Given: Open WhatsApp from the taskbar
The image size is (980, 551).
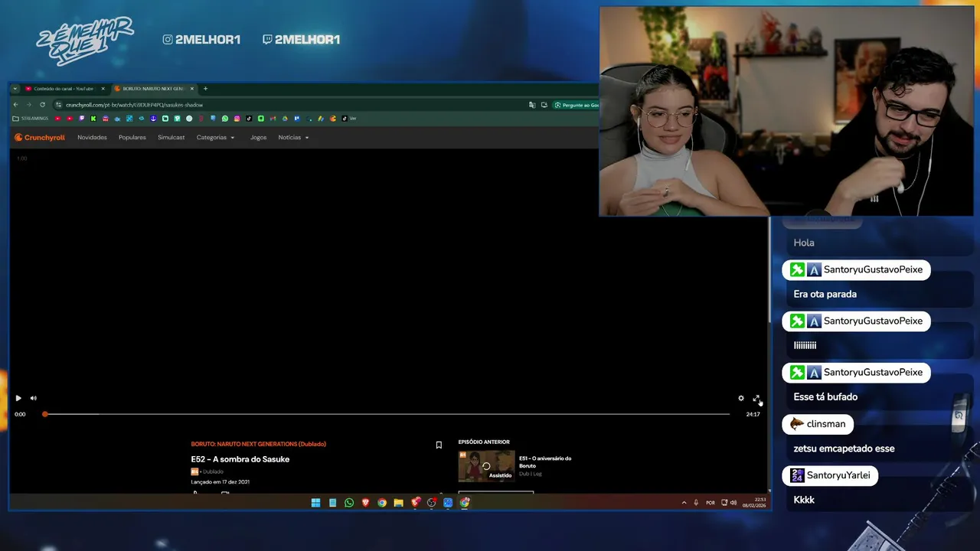Looking at the screenshot, I should (x=349, y=503).
